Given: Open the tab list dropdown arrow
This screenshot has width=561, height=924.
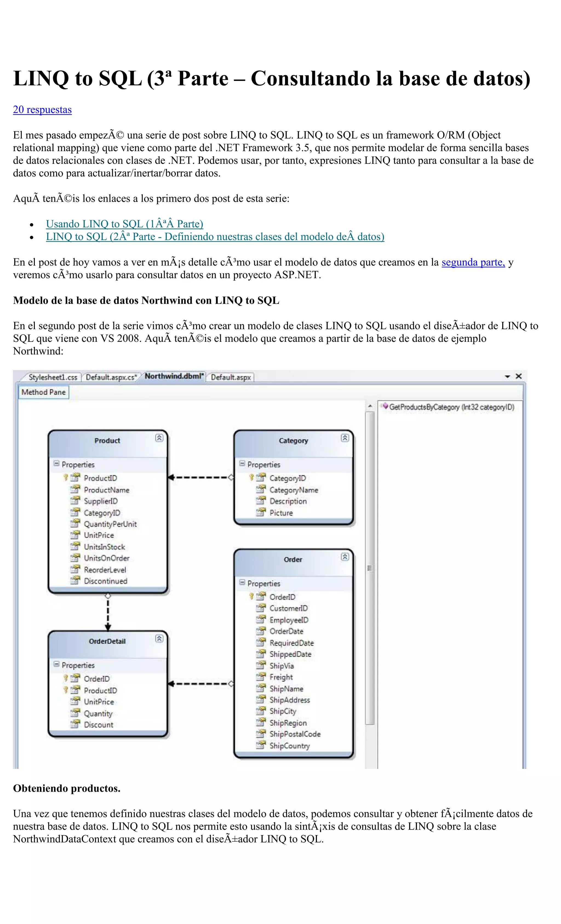Looking at the screenshot, I should click(x=507, y=376).
